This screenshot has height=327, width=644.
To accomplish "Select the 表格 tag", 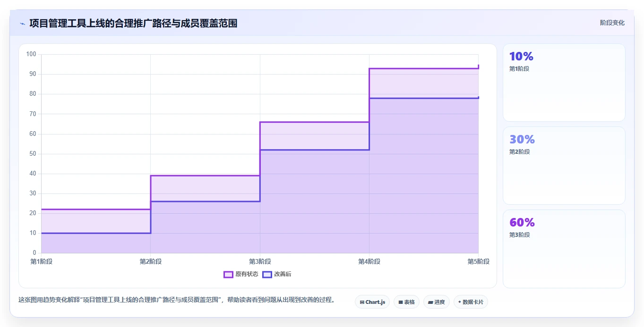I will [406, 302].
